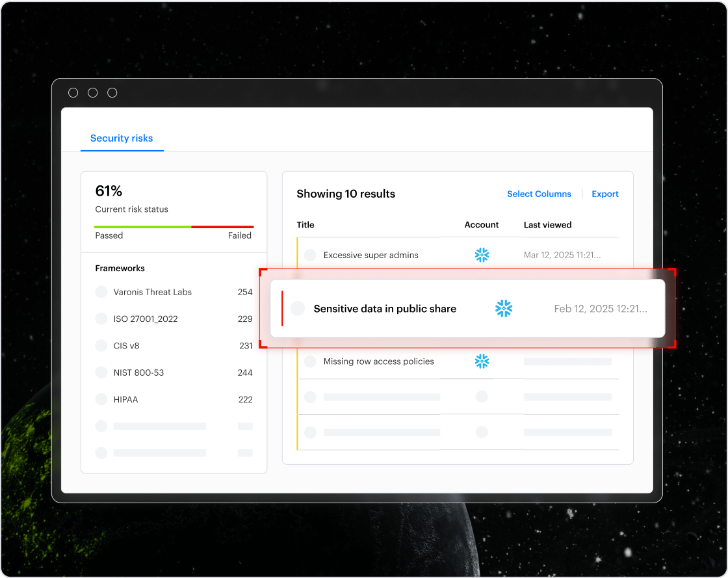Click the Snowflake icon beside Excessive super admins

coord(482,255)
